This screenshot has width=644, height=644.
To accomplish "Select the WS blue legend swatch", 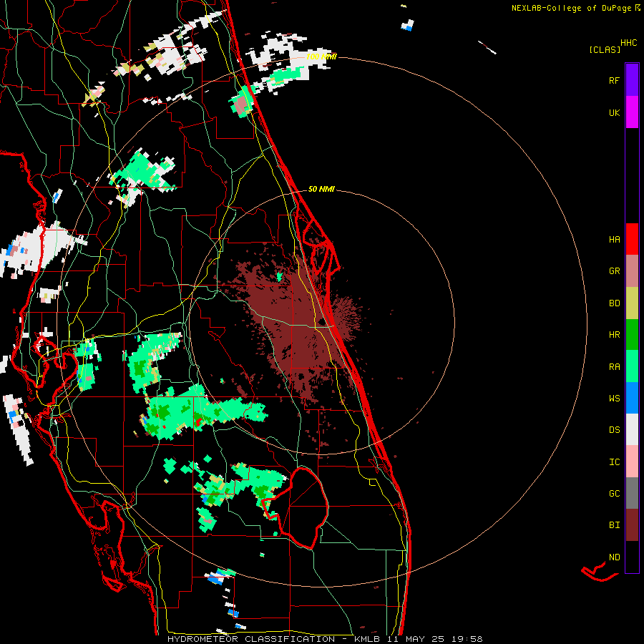I will 632,398.
